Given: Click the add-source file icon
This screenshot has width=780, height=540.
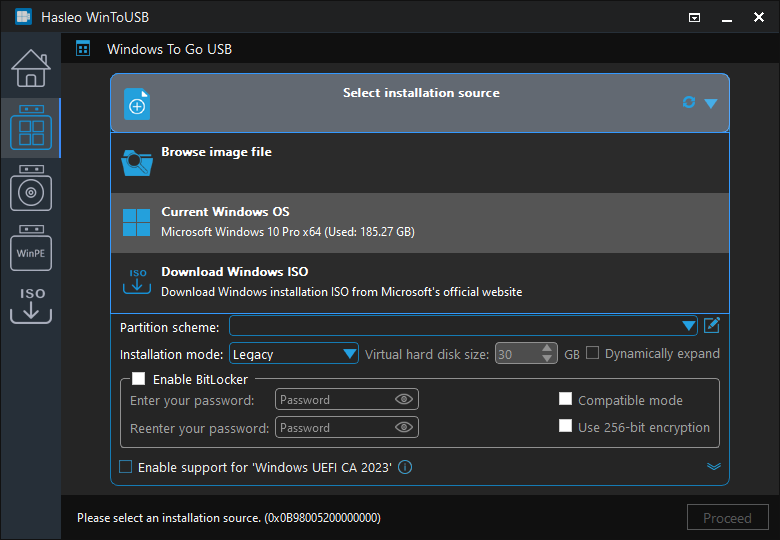Looking at the screenshot, I should point(137,104).
